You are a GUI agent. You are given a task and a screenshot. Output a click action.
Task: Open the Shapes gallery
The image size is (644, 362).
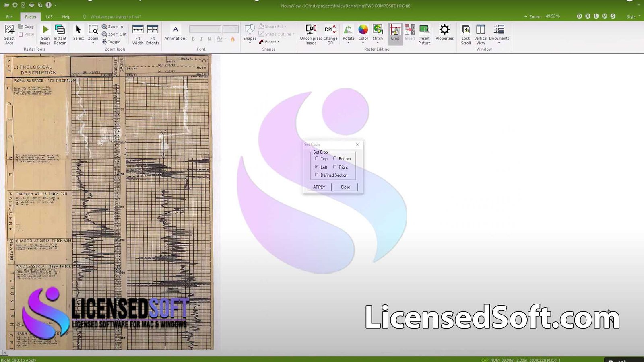(x=250, y=34)
